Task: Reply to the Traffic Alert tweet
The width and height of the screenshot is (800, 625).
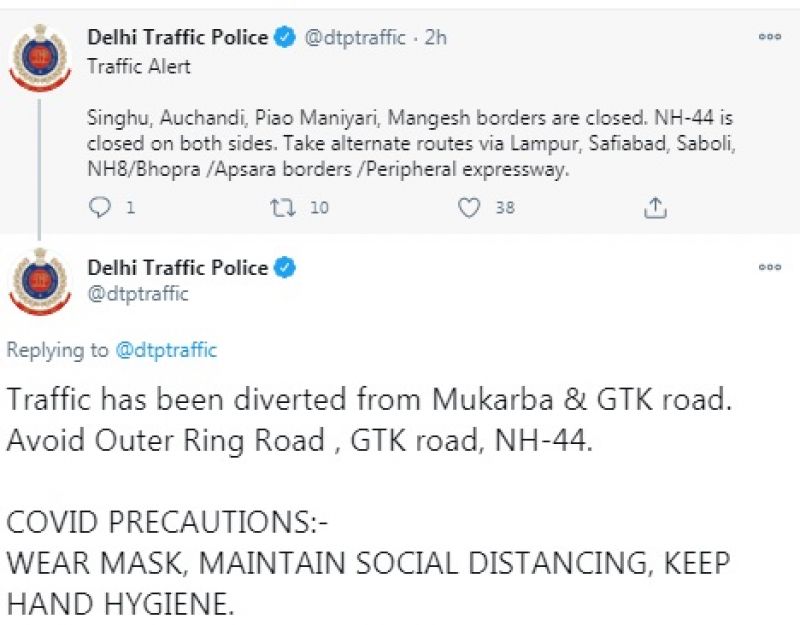Action: pos(100,207)
